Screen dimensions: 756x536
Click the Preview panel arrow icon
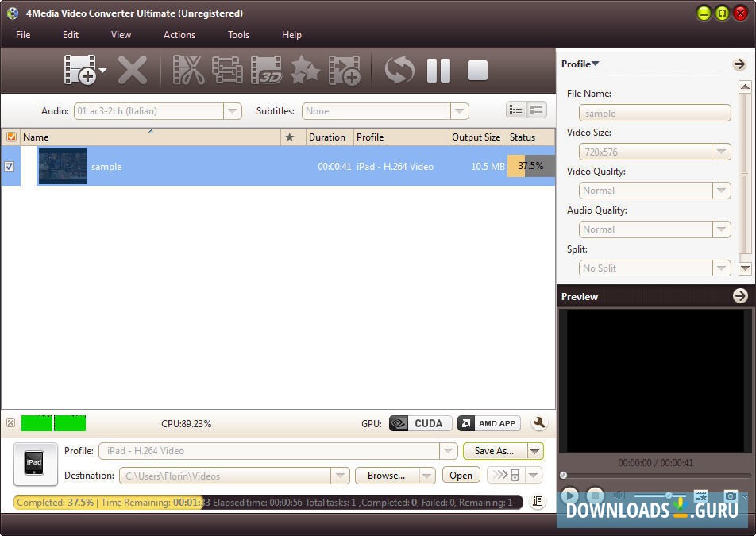tap(740, 295)
